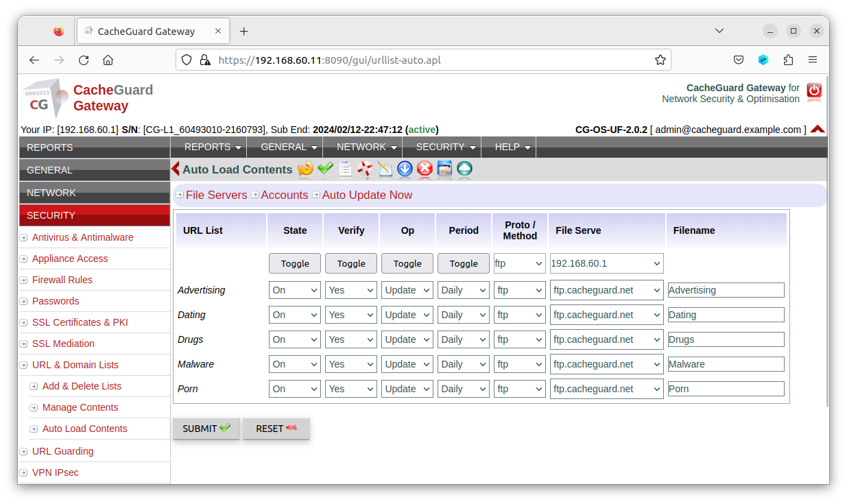Click the SUBMIT button
This screenshot has height=504, width=847.
pyautogui.click(x=206, y=429)
